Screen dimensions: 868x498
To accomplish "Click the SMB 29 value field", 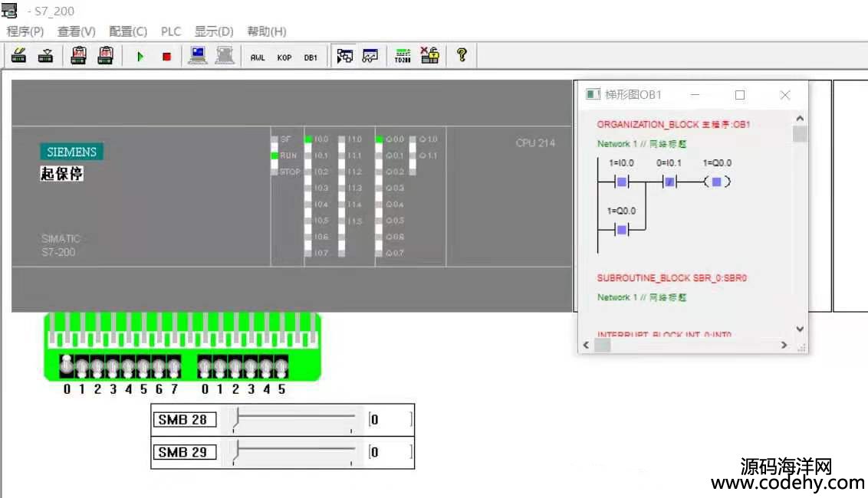I will (x=391, y=452).
